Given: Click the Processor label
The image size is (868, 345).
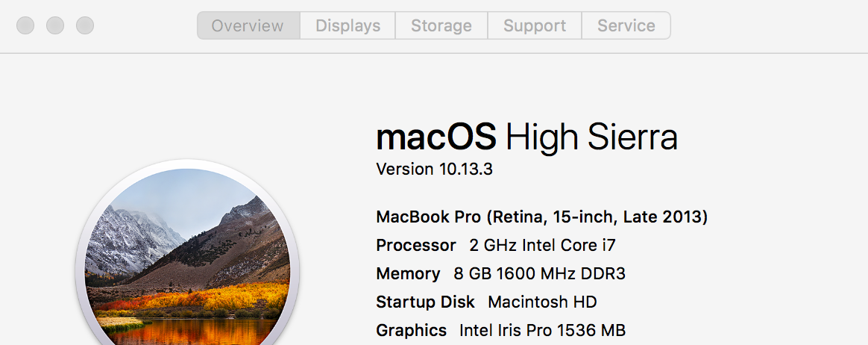Looking at the screenshot, I should [x=415, y=246].
